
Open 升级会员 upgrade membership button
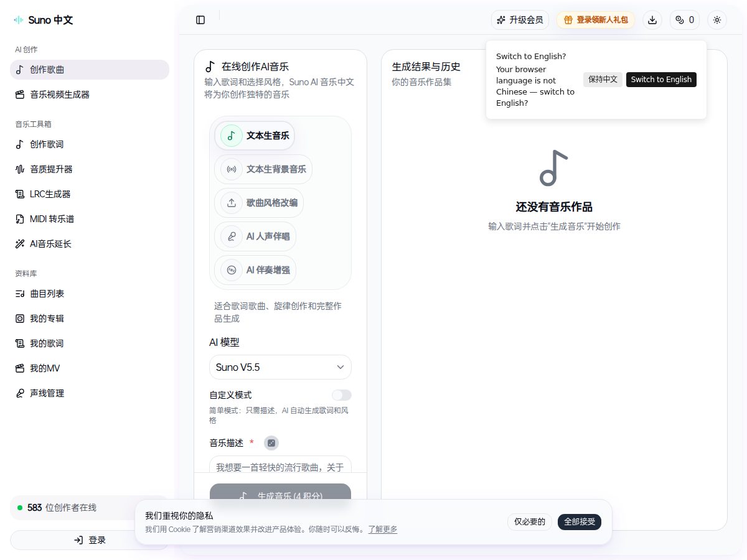520,20
